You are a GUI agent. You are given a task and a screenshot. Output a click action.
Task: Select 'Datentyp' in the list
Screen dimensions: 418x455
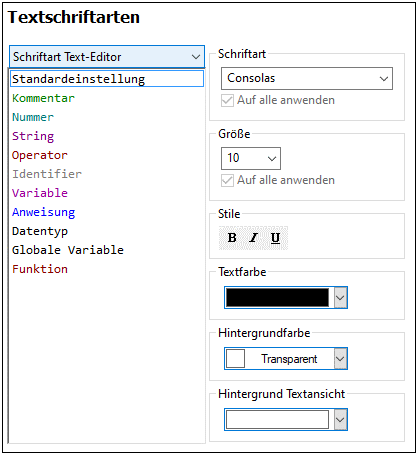[x=40, y=231]
